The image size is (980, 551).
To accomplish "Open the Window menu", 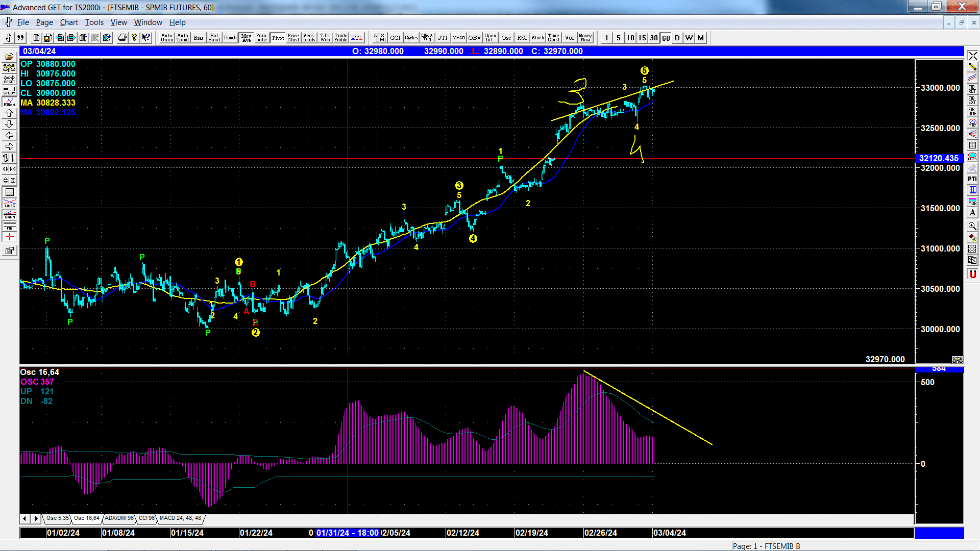I will click(x=148, y=22).
